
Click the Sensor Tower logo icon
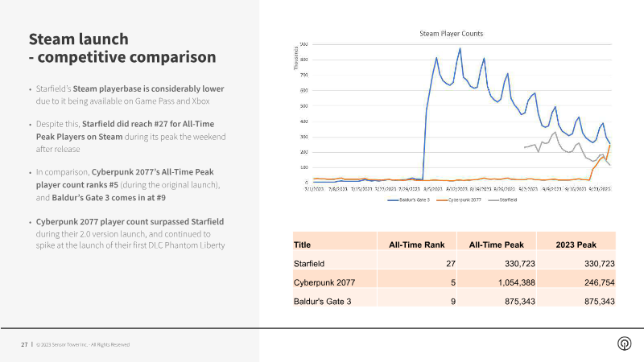coord(623,343)
